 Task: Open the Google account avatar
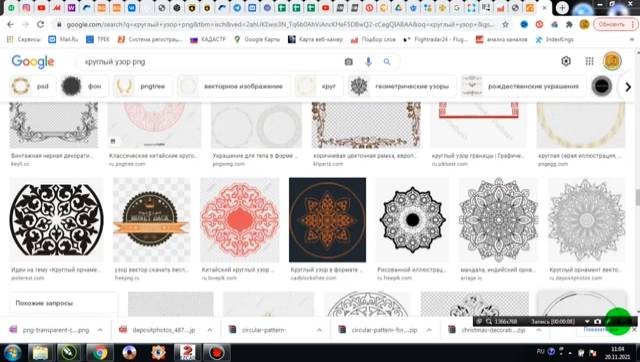612,61
